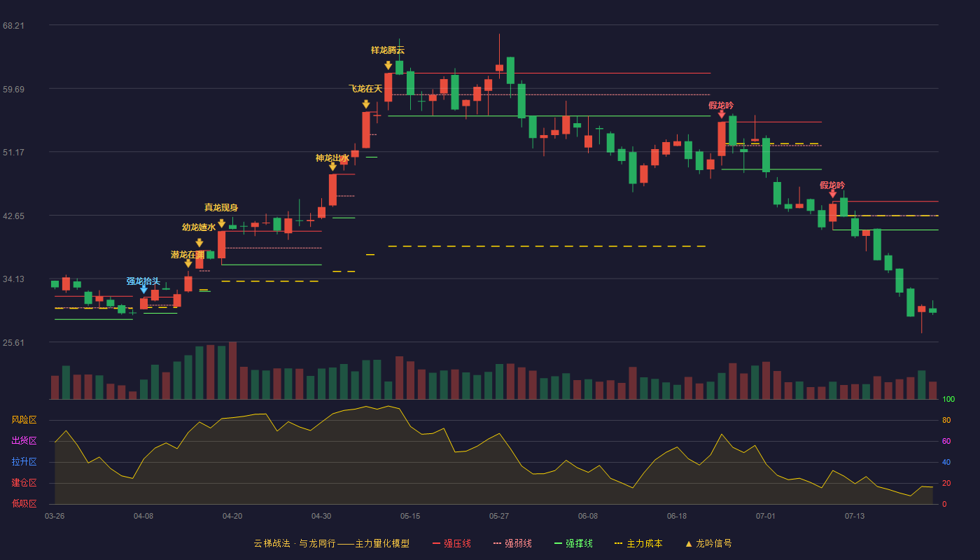
Task: Click the 潜龙在渊 signal arrow
Action: 188,263
